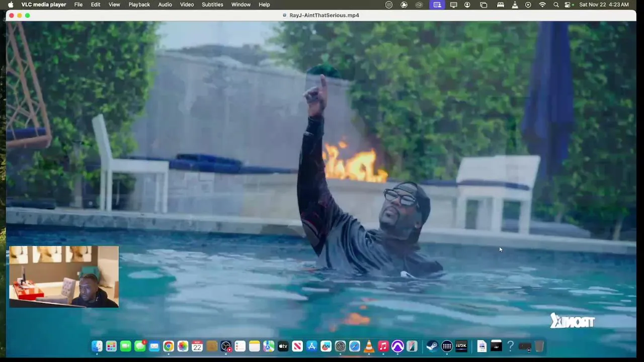Open the Apple menu
This screenshot has height=362, width=644.
click(x=11, y=5)
